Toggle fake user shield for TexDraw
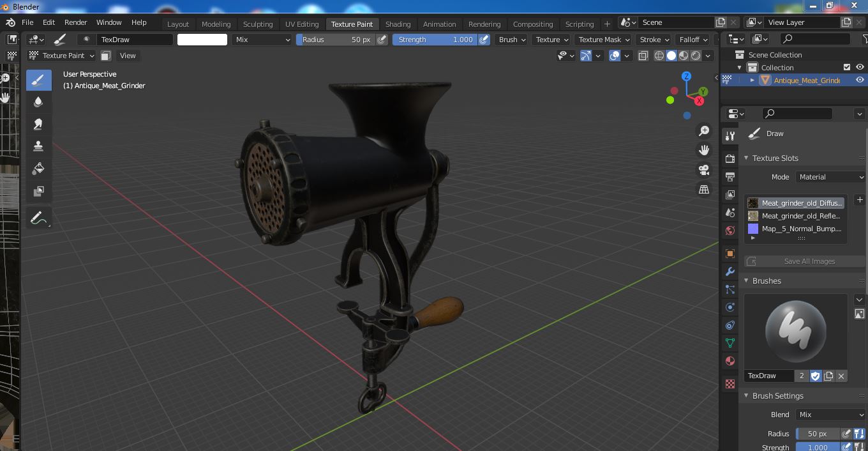Viewport: 868px width, 451px height. [816, 376]
